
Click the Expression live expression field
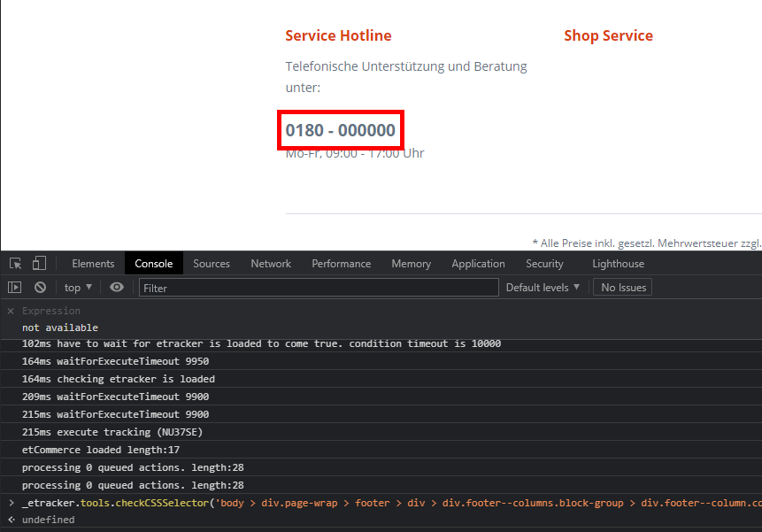click(51, 311)
